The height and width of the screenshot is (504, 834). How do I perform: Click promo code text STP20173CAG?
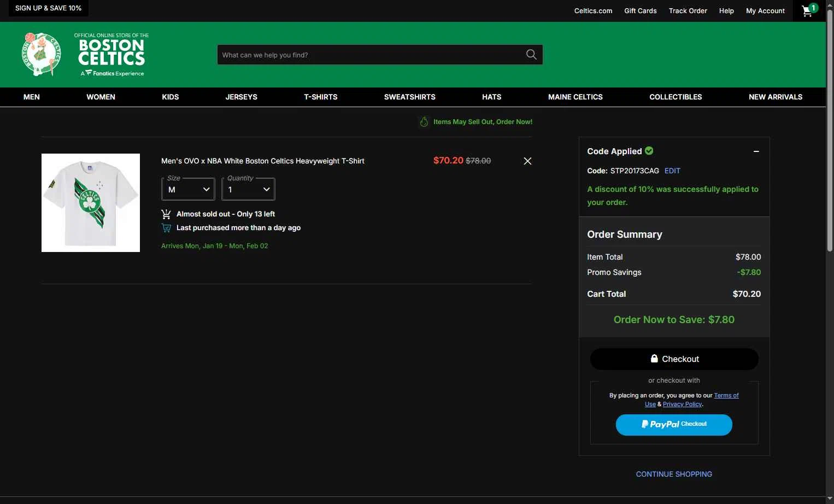tap(635, 171)
